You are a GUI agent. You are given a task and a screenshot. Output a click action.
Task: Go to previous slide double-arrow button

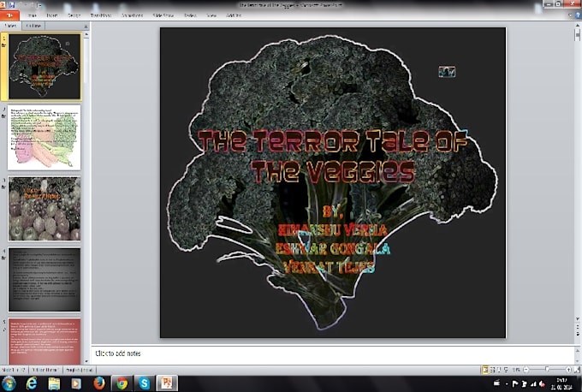(577, 325)
